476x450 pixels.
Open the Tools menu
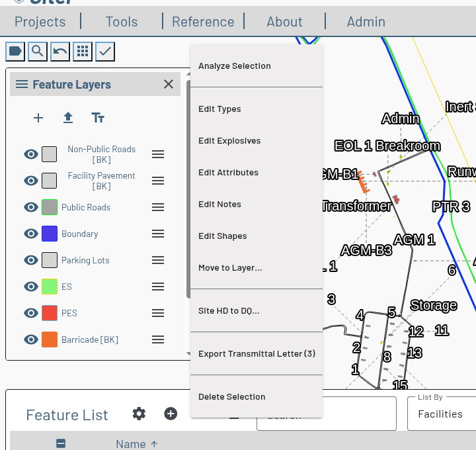pos(122,22)
